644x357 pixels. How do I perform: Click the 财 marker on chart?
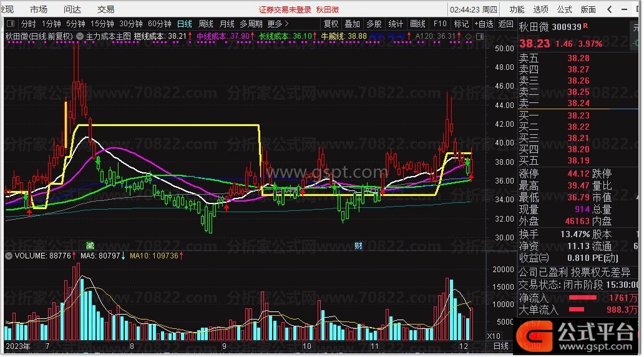click(x=358, y=246)
